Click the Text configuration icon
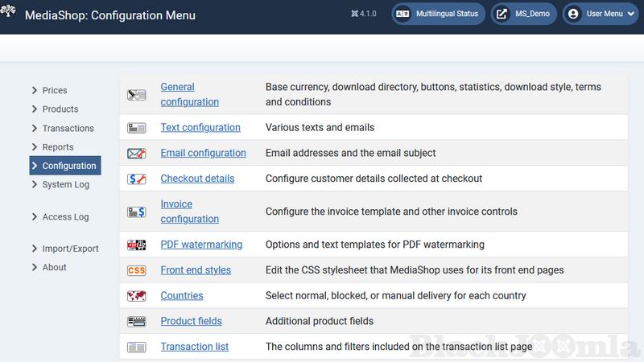644x362 pixels. pos(136,128)
